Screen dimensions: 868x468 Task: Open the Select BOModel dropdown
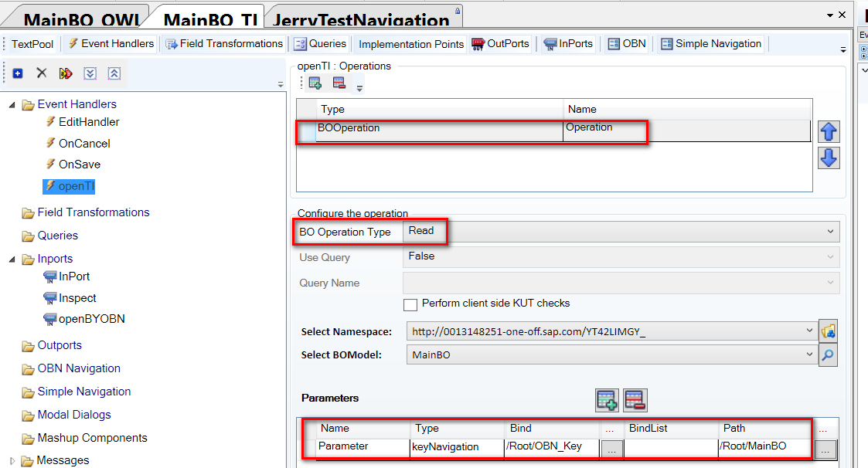click(x=809, y=354)
